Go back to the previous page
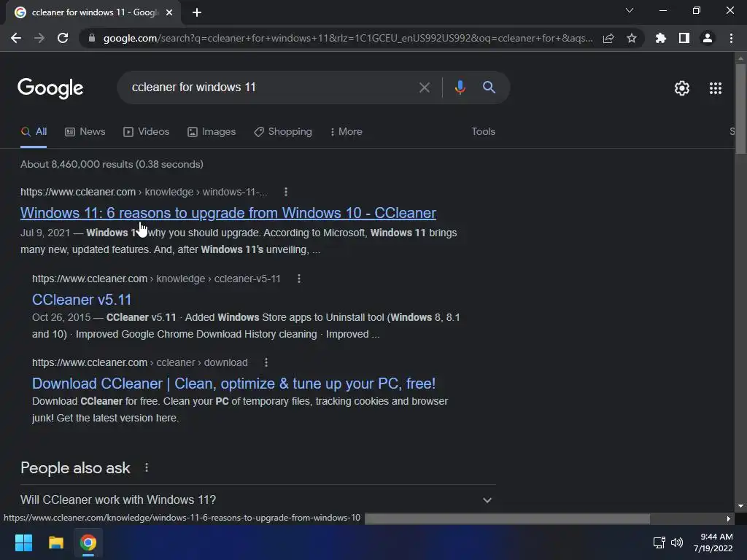 tap(16, 38)
